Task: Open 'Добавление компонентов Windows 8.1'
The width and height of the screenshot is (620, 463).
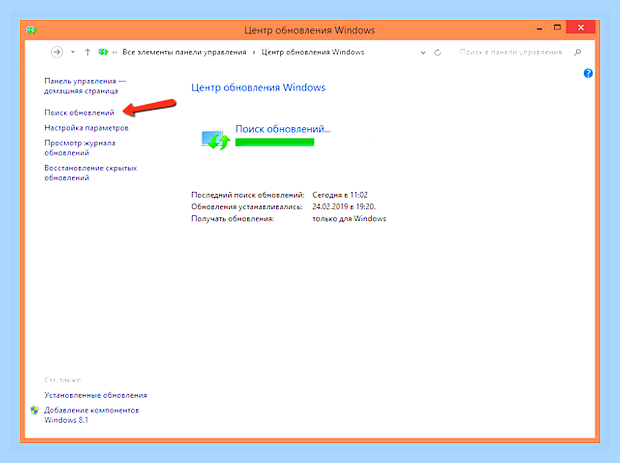Action: pyautogui.click(x=92, y=415)
